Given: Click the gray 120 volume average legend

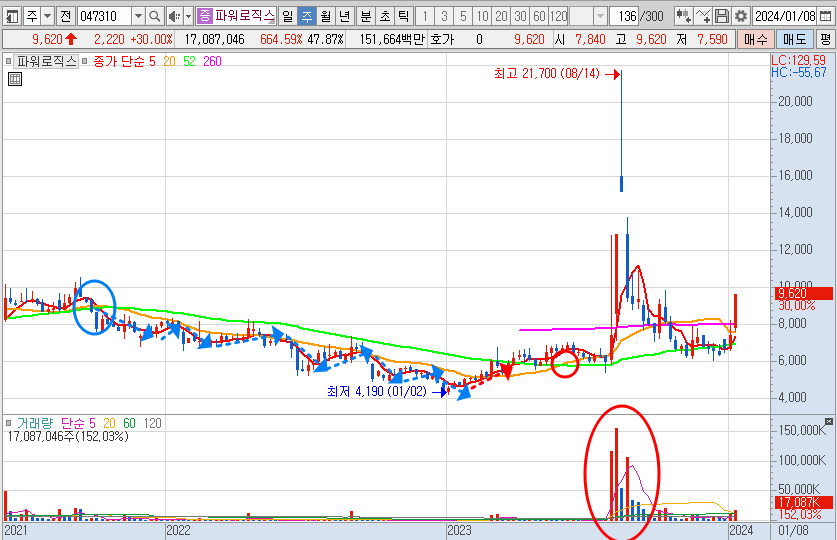Looking at the screenshot, I should pyautogui.click(x=153, y=424).
